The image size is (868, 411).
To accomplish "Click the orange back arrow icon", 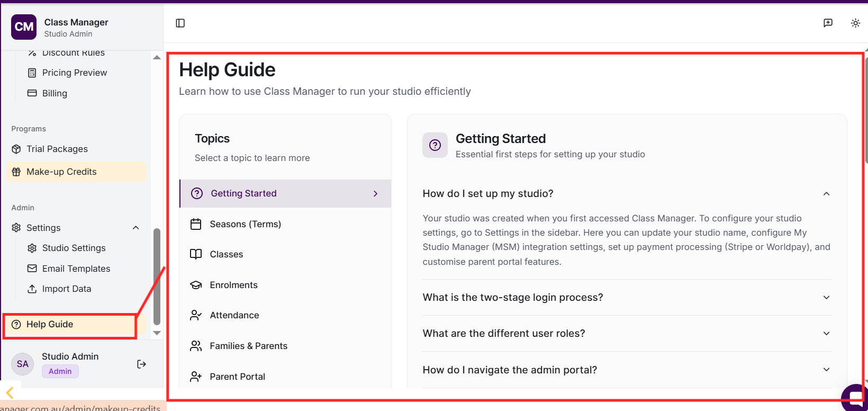I will pyautogui.click(x=10, y=393).
